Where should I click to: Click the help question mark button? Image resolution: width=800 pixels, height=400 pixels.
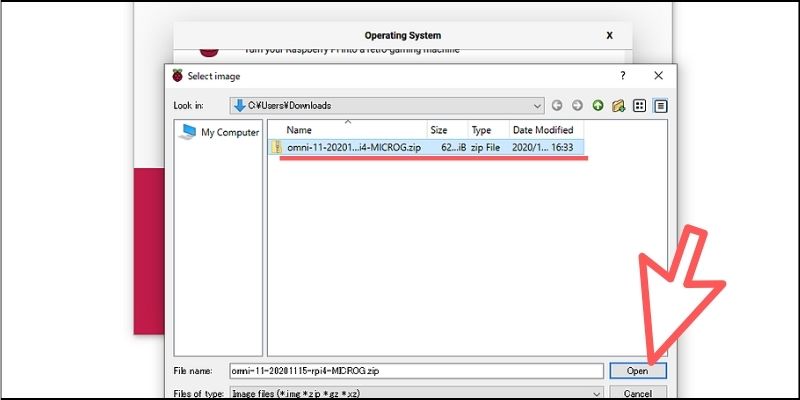point(622,76)
